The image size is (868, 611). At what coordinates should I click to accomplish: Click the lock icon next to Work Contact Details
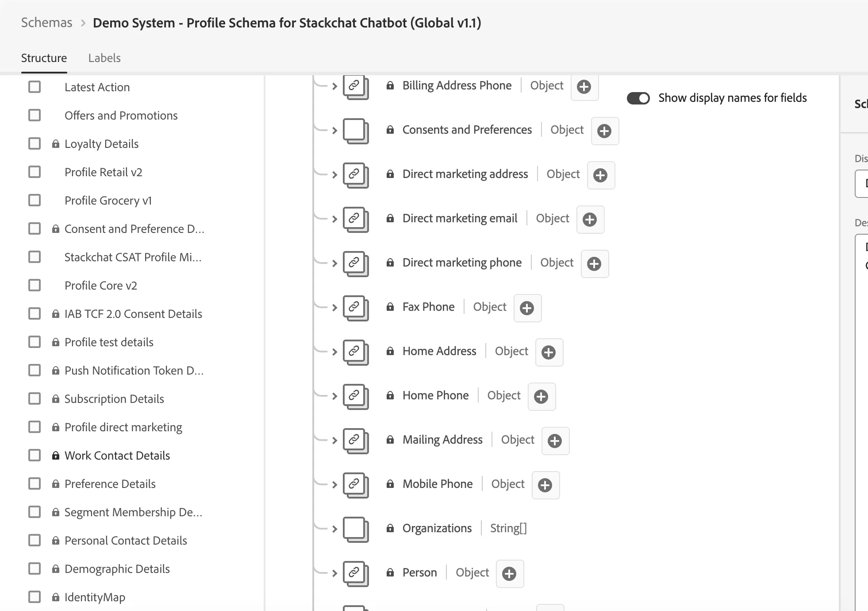(x=56, y=456)
